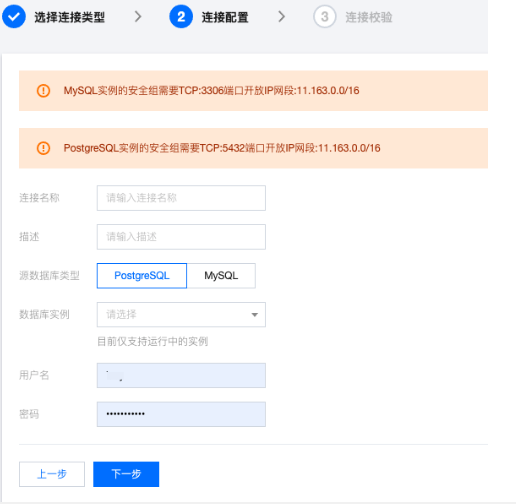Click the 连接配置 step label
The image size is (516, 504).
[x=225, y=17]
